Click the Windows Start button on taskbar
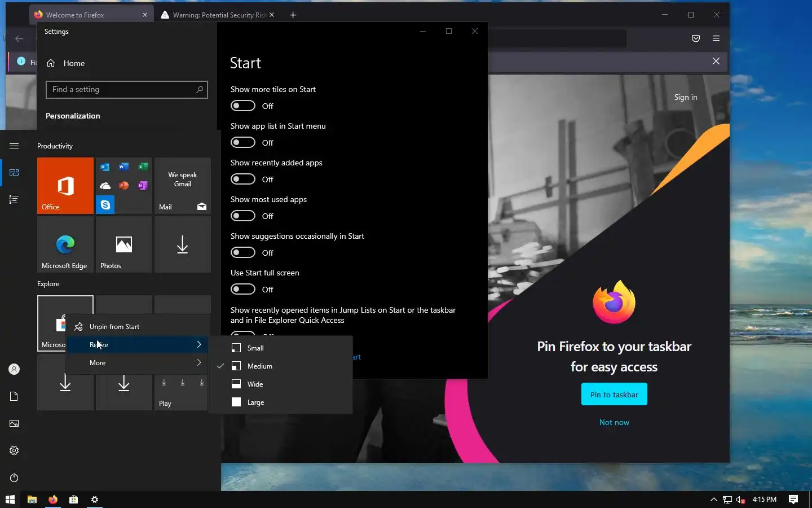 [x=10, y=500]
